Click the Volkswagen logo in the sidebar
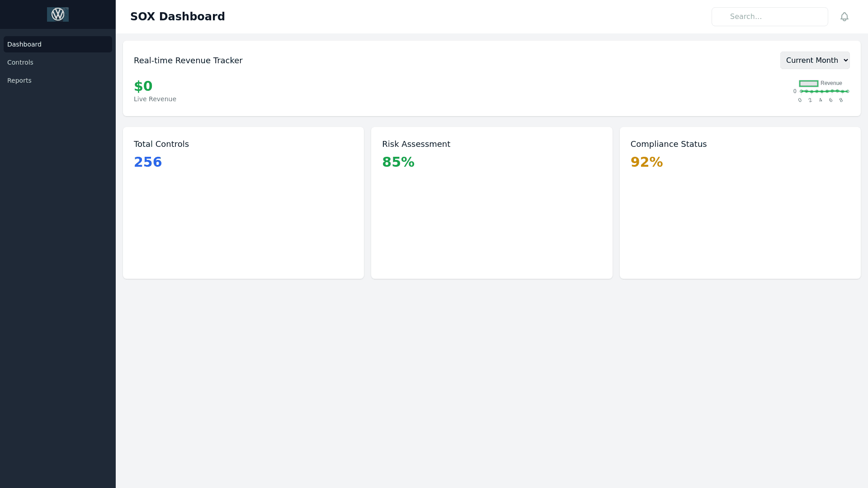The height and width of the screenshot is (488, 868). point(58,14)
